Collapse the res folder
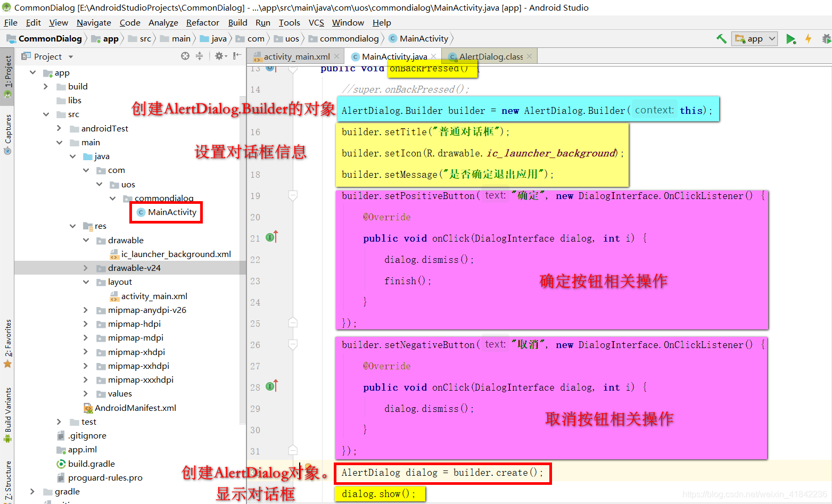Screen dimensions: 832x504 [x=73, y=226]
